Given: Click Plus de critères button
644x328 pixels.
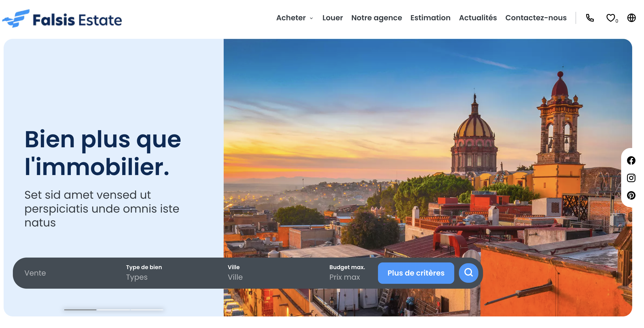Looking at the screenshot, I should [416, 273].
